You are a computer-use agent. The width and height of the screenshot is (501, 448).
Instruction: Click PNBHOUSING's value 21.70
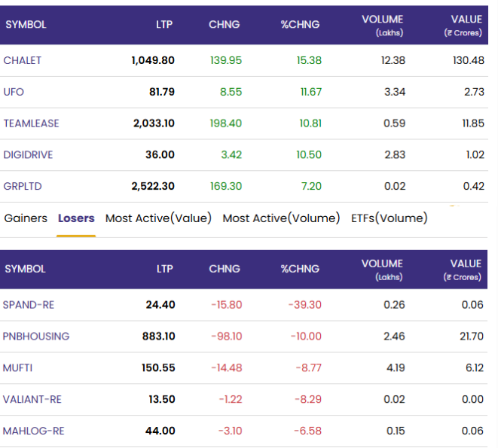(472, 337)
